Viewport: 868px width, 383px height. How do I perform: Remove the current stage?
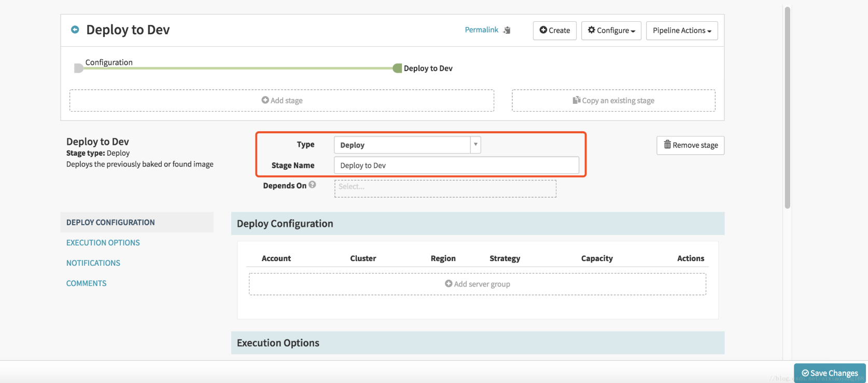pyautogui.click(x=690, y=145)
